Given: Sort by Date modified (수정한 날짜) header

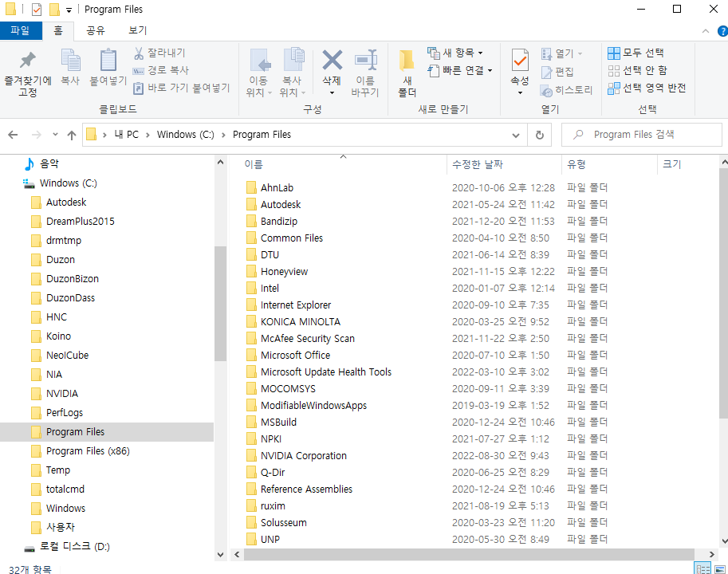Looking at the screenshot, I should pyautogui.click(x=478, y=164).
